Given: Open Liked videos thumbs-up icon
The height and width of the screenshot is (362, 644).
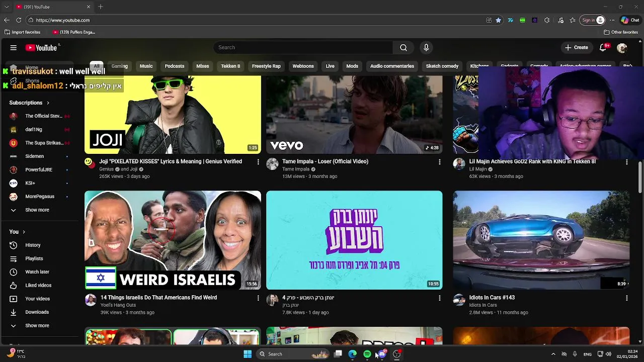Looking at the screenshot, I should [x=14, y=285].
